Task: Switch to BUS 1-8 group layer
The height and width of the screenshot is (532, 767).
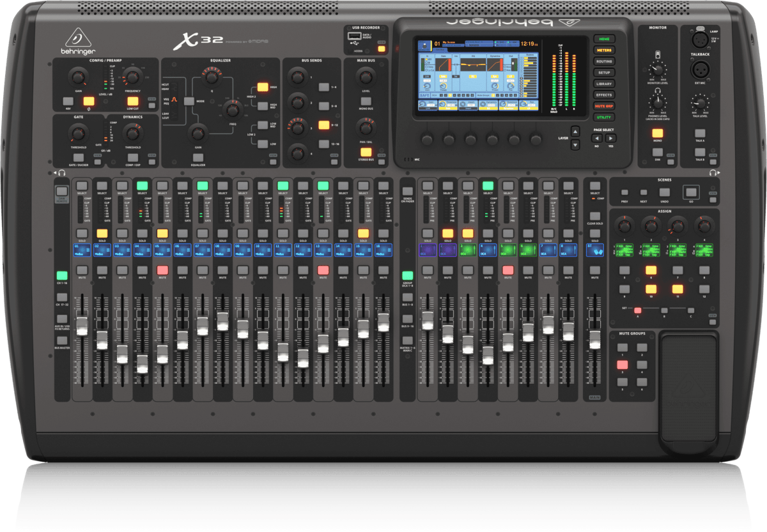Action: [407, 298]
